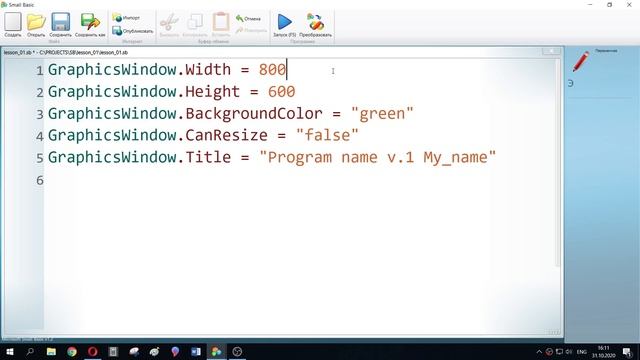Run the program with Запуск (F5)

[x=284, y=24]
